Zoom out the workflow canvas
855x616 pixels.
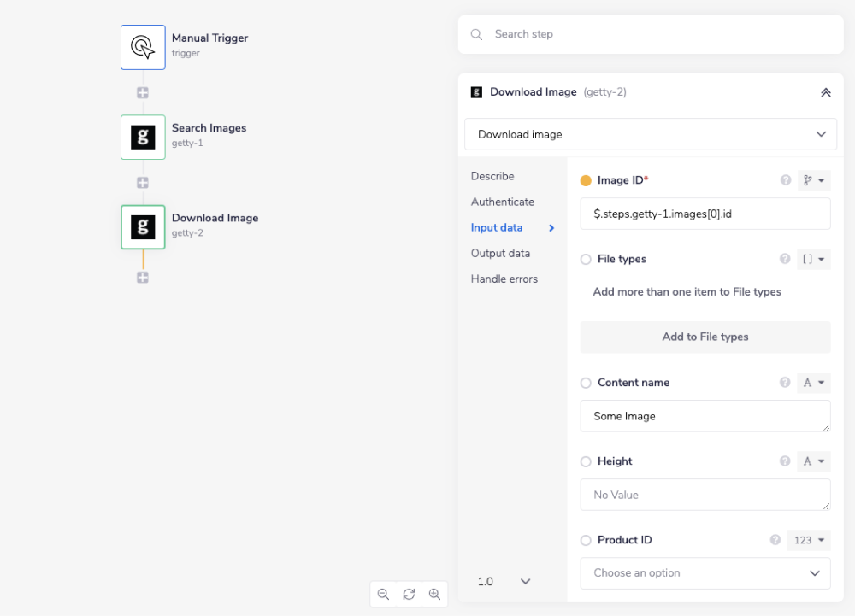tap(383, 594)
